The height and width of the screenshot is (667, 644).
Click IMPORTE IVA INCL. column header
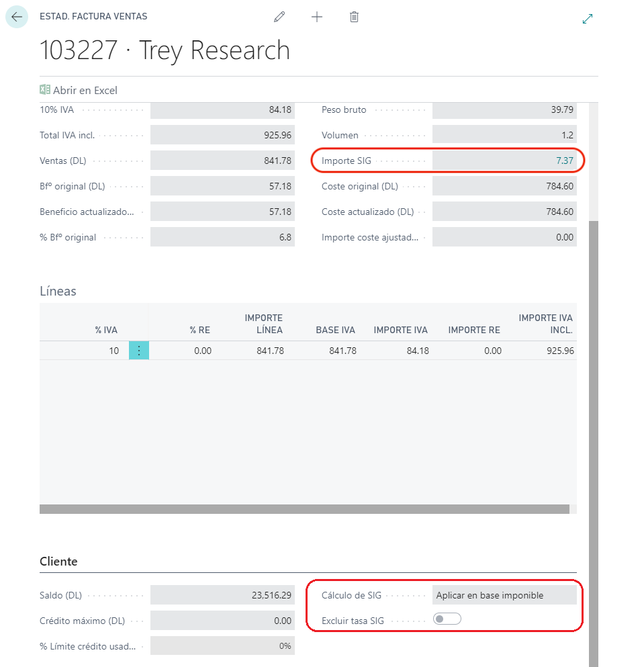[546, 324]
